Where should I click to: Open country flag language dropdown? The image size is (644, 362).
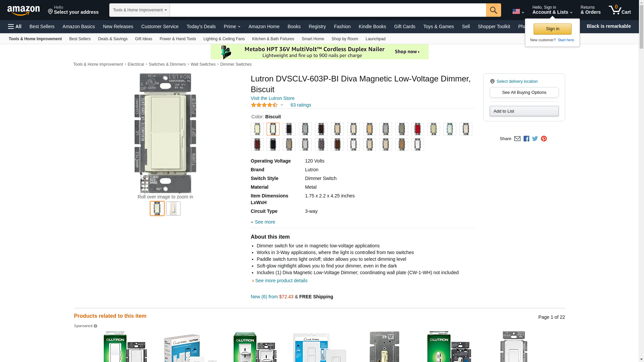[518, 12]
